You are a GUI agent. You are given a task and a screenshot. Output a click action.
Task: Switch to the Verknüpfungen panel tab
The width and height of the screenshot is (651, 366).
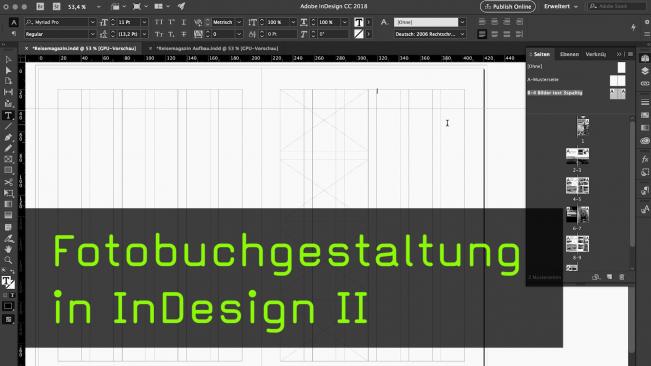(596, 54)
